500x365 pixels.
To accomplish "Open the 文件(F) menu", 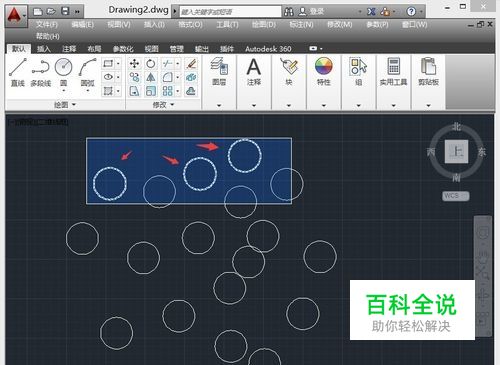I will tap(47, 24).
